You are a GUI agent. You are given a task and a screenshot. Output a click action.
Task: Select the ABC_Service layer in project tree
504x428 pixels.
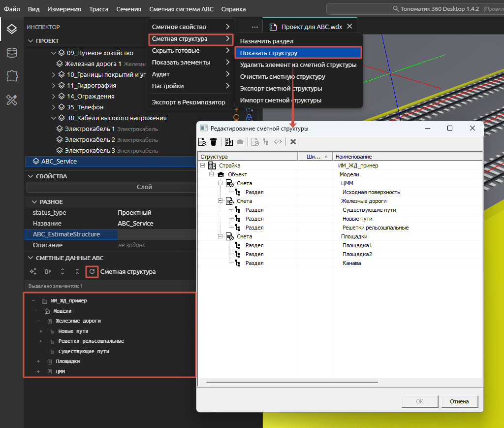click(x=111, y=162)
